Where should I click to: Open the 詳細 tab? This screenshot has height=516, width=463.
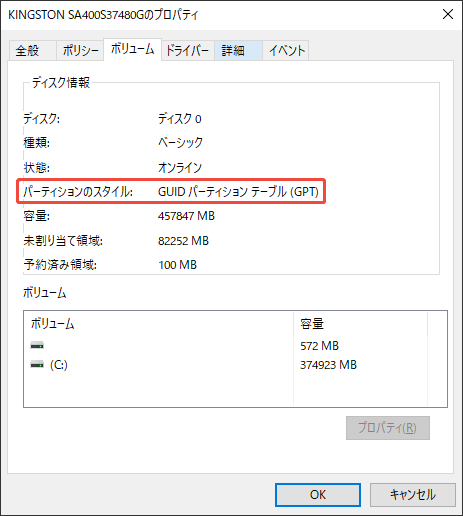point(238,51)
